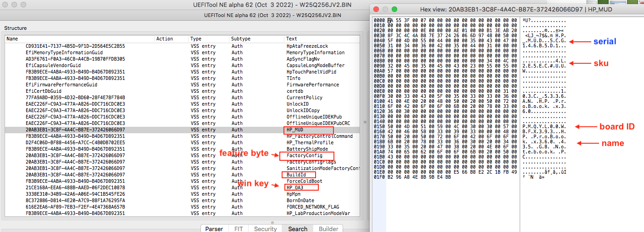Screen dimensions: 644x232
Task: Click ASCII text 2.E.5.E.C.#.U.U. in hex view
Action: pyautogui.click(x=544, y=66)
